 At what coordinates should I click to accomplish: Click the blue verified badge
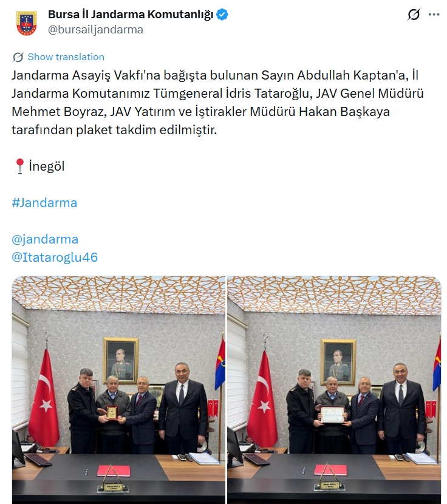pos(222,15)
